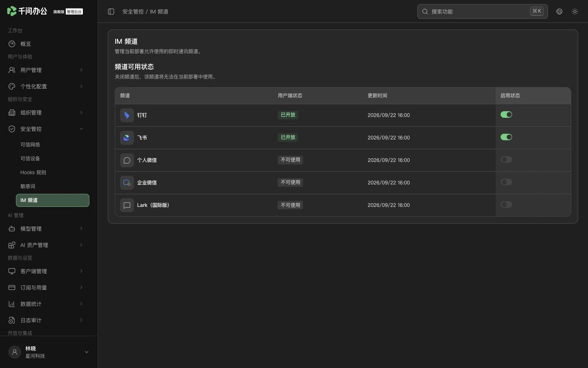Expand the 订阅与用量 chevron
This screenshot has width=588, height=368.
click(x=81, y=287)
